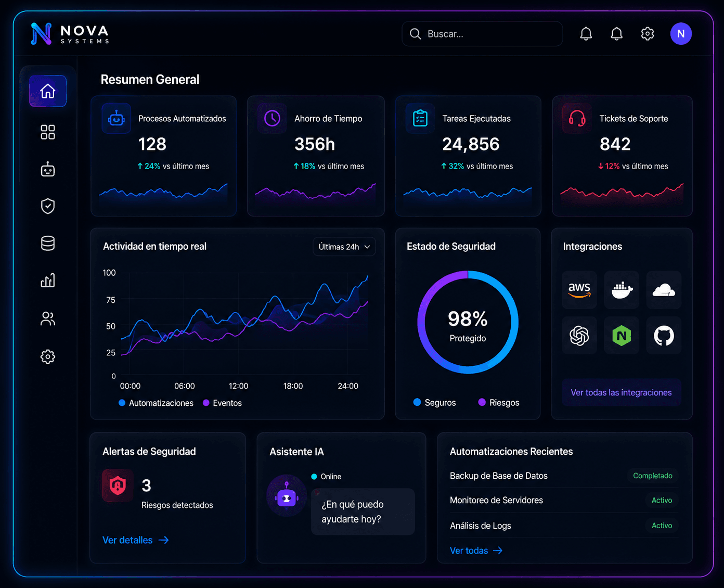Click the Completado status badge

tap(653, 476)
